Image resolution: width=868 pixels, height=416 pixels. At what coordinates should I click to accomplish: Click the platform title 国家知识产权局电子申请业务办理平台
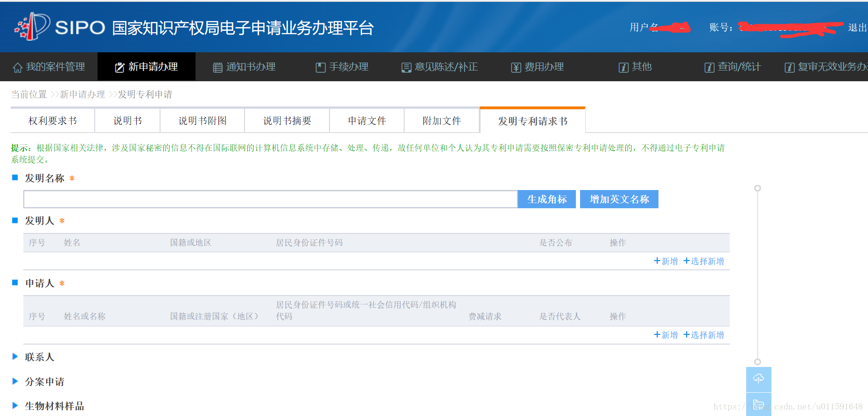pyautogui.click(x=243, y=28)
